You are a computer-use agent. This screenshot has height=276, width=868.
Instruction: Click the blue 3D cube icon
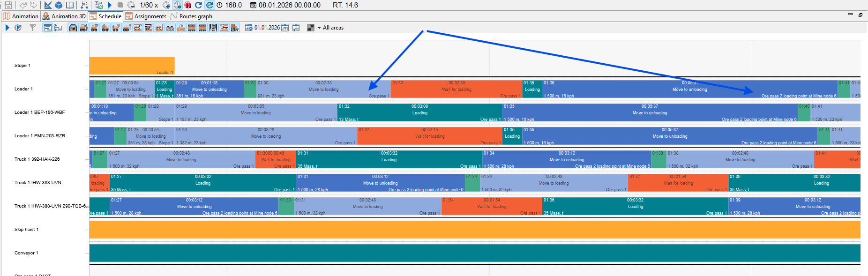coord(59,5)
